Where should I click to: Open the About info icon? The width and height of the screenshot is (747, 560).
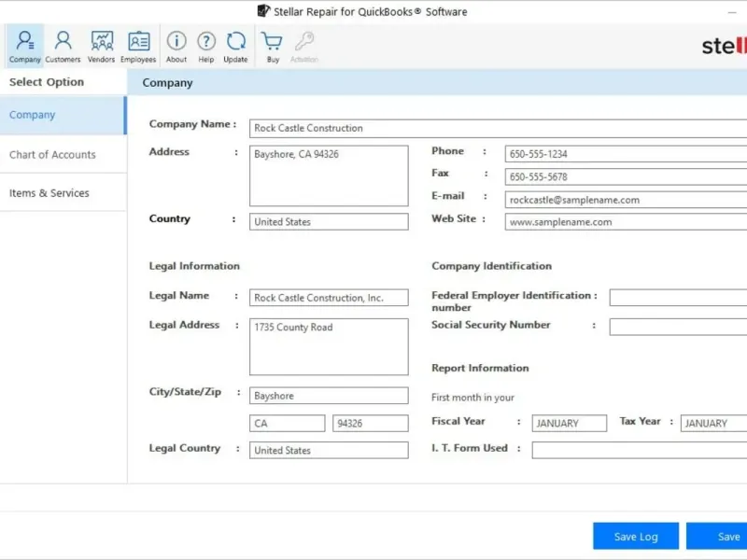(x=176, y=46)
